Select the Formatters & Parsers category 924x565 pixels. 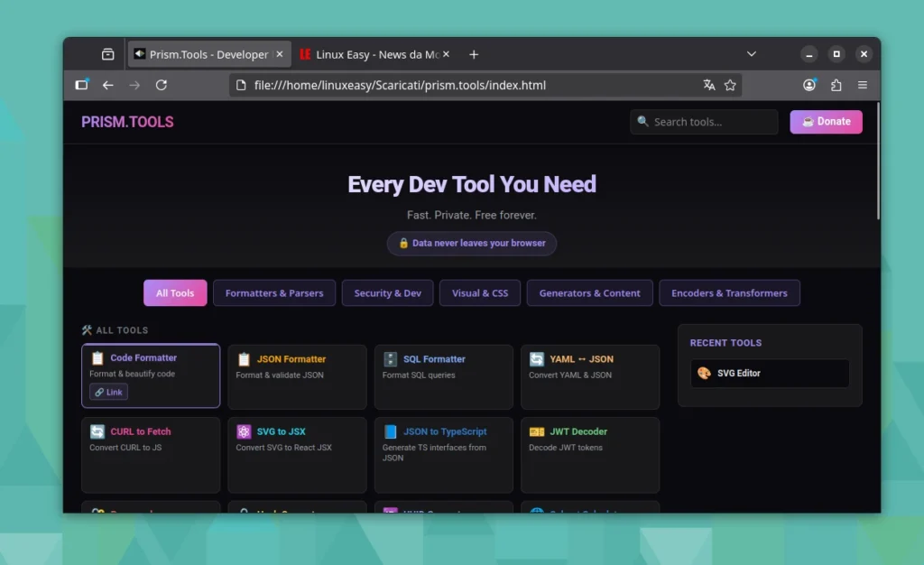coord(274,293)
